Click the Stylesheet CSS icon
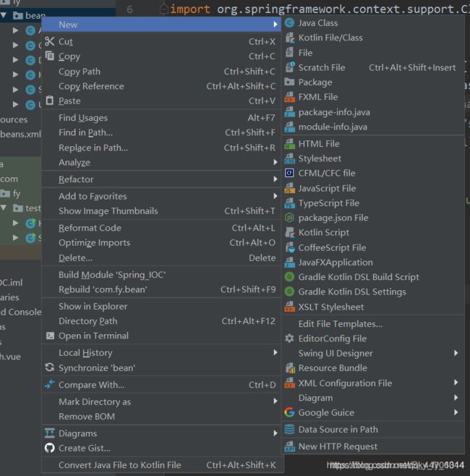This screenshot has width=470, height=476. tap(290, 158)
